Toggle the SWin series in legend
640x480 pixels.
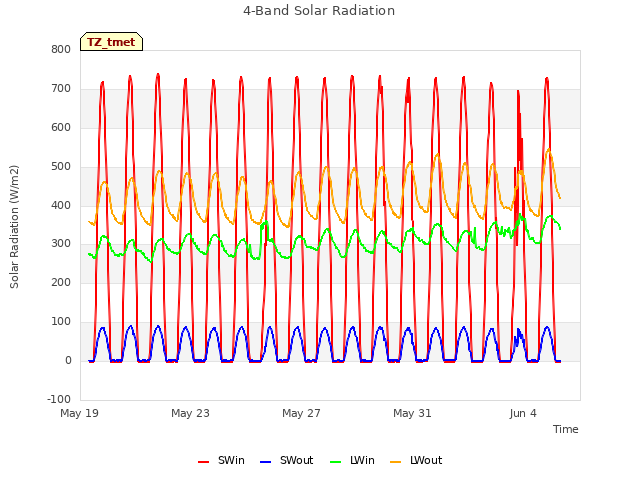[x=222, y=460]
